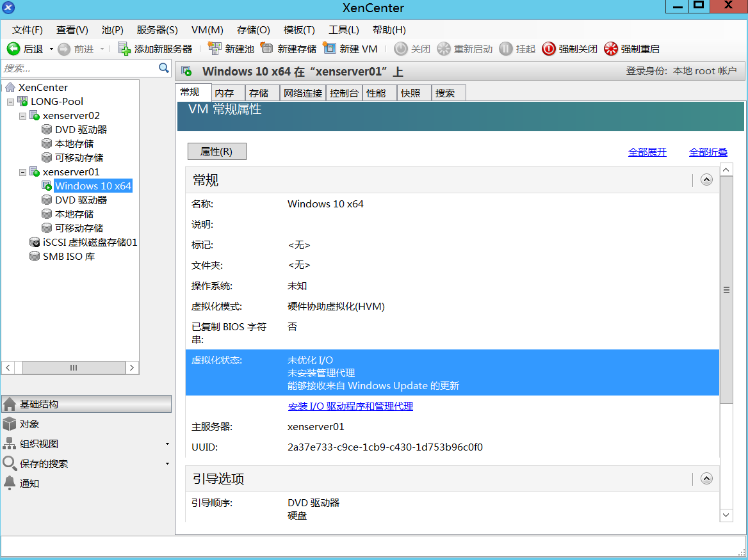Click the New VM (新建 VM) icon
The width and height of the screenshot is (748, 560).
(x=329, y=49)
